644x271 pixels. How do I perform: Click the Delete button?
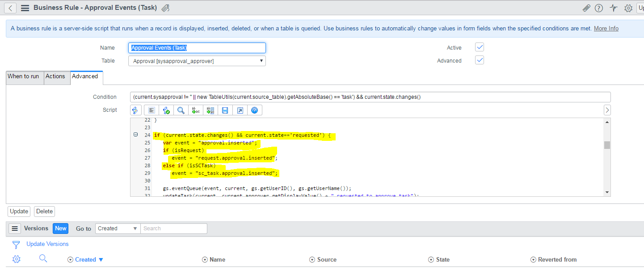tap(44, 212)
